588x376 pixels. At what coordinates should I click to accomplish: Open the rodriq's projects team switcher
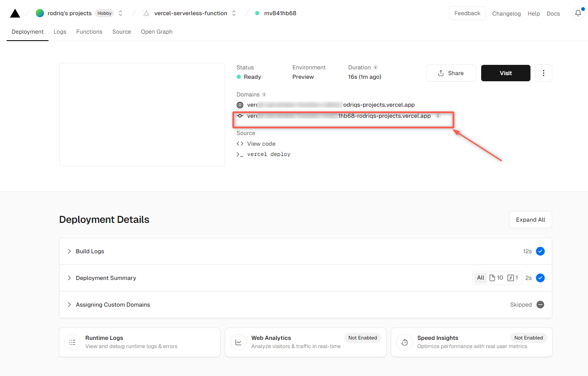tap(120, 13)
